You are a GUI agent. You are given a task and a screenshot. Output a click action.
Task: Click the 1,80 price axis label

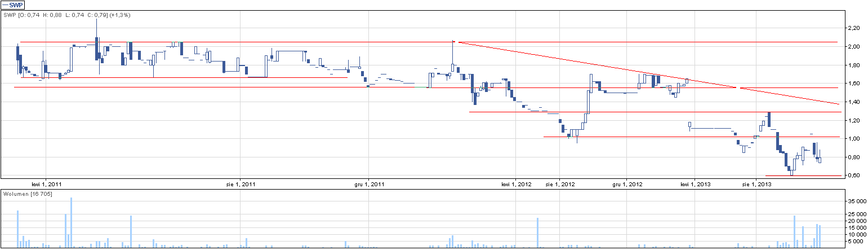pyautogui.click(x=853, y=65)
